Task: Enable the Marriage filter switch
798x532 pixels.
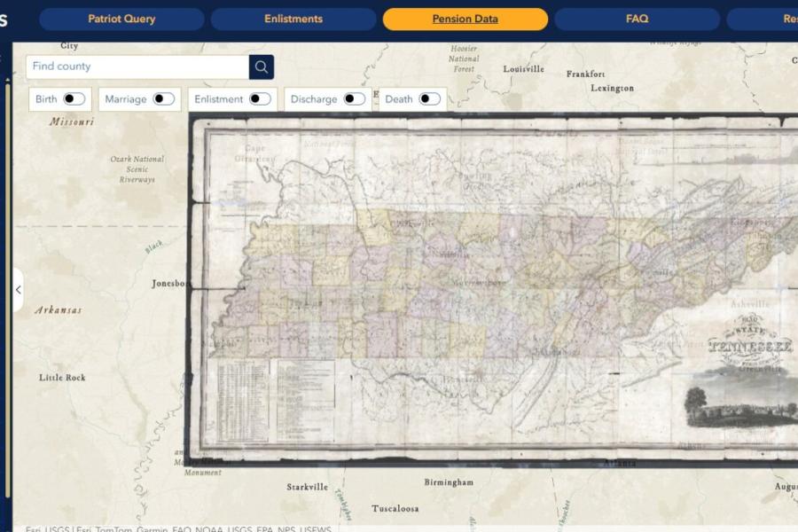Action: coord(163,98)
